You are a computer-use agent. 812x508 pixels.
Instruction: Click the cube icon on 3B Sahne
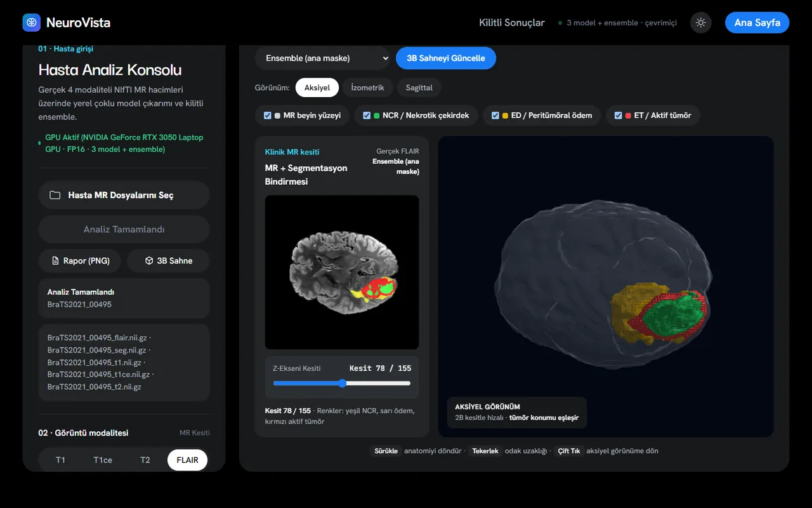(x=149, y=260)
